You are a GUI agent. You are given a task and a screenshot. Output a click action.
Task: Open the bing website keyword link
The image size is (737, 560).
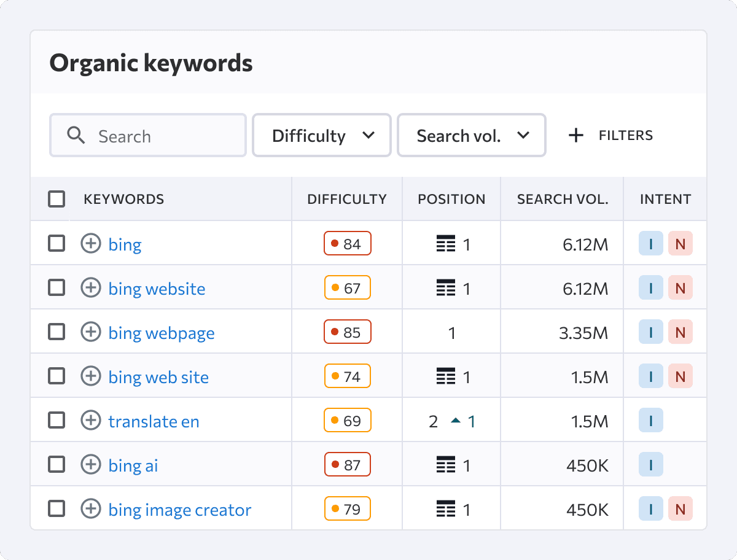click(157, 289)
